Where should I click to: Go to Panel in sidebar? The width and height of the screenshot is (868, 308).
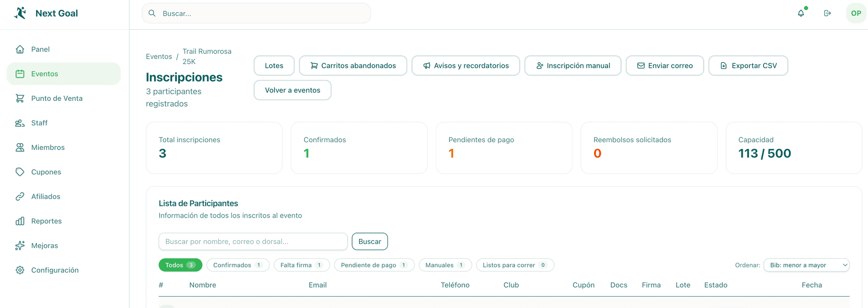click(x=64, y=49)
